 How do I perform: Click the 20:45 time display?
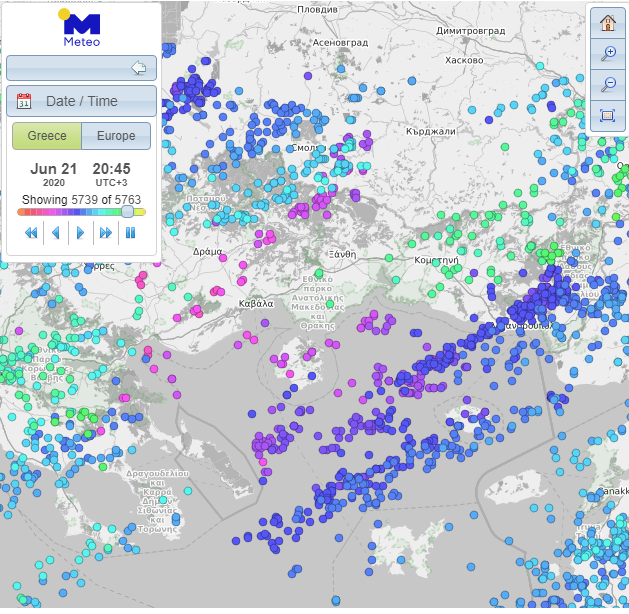111,170
